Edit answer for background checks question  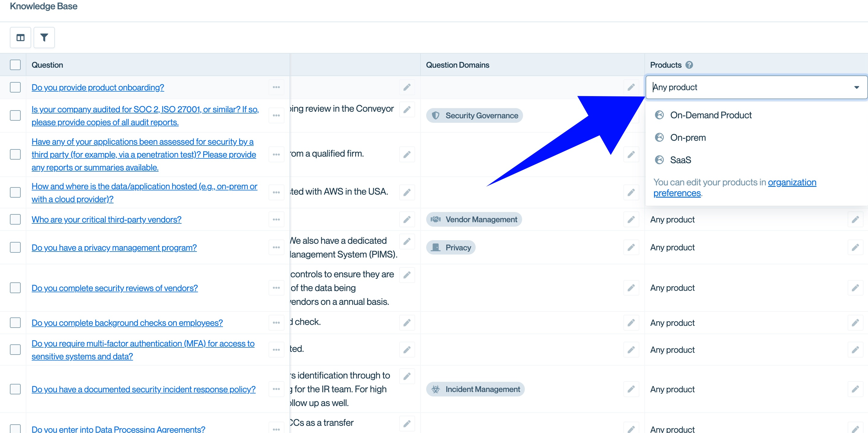click(x=407, y=323)
